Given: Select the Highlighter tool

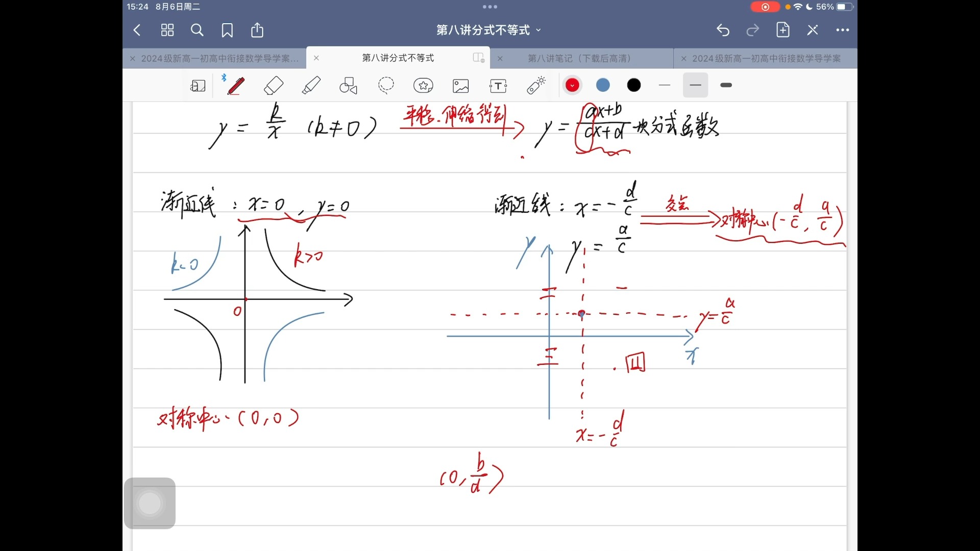Looking at the screenshot, I should coord(311,86).
